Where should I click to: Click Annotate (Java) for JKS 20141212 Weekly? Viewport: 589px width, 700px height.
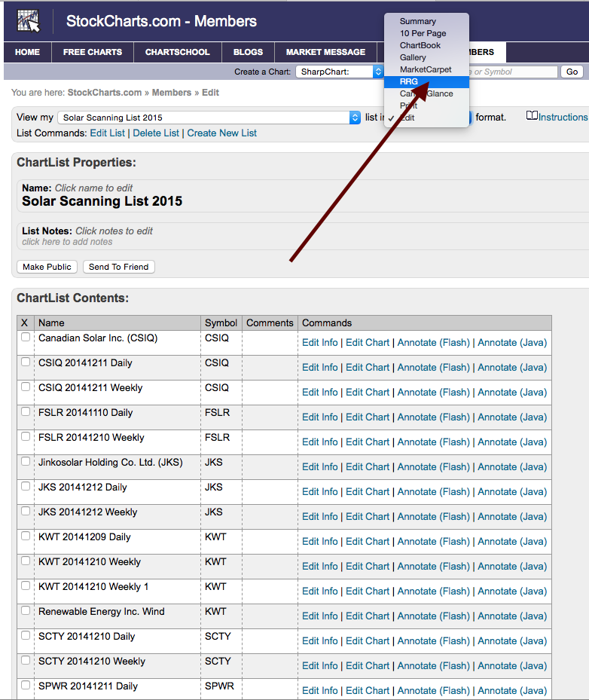point(512,516)
